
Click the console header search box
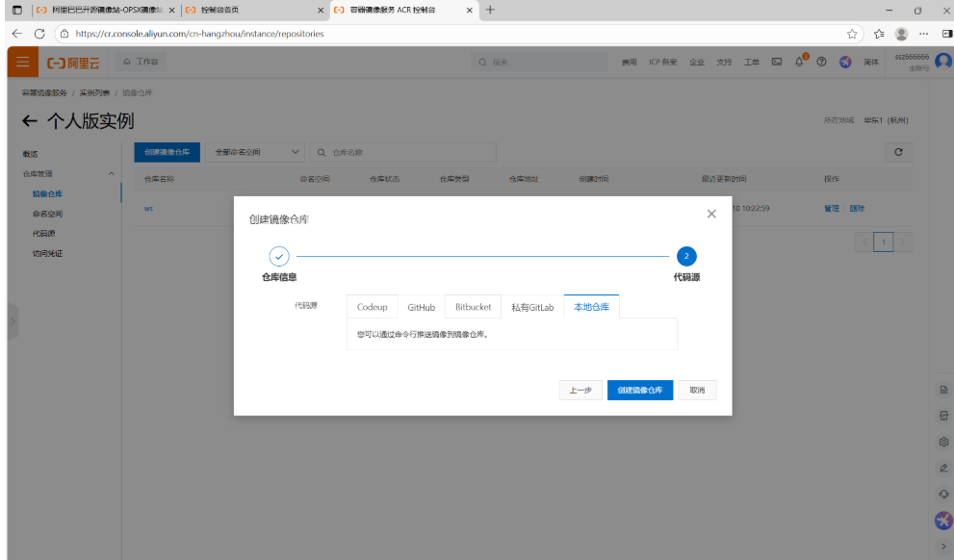tap(539, 62)
